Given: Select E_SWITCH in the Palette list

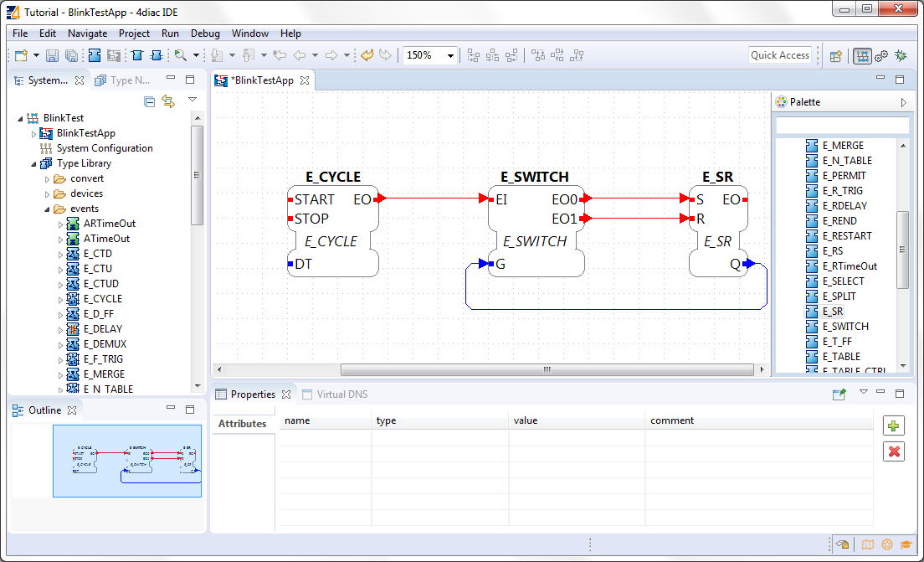Looking at the screenshot, I should click(x=844, y=327).
